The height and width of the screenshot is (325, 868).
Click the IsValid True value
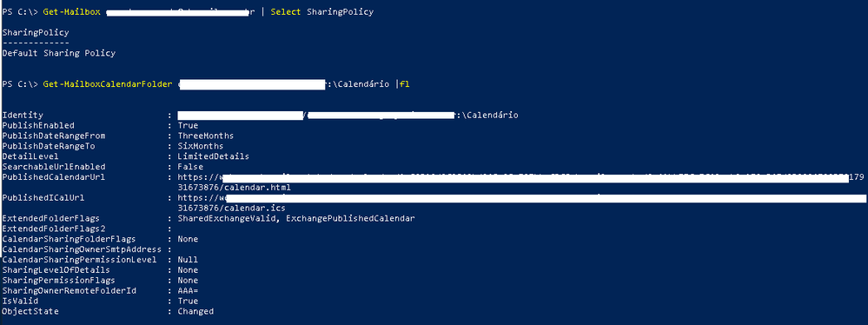coord(188,302)
